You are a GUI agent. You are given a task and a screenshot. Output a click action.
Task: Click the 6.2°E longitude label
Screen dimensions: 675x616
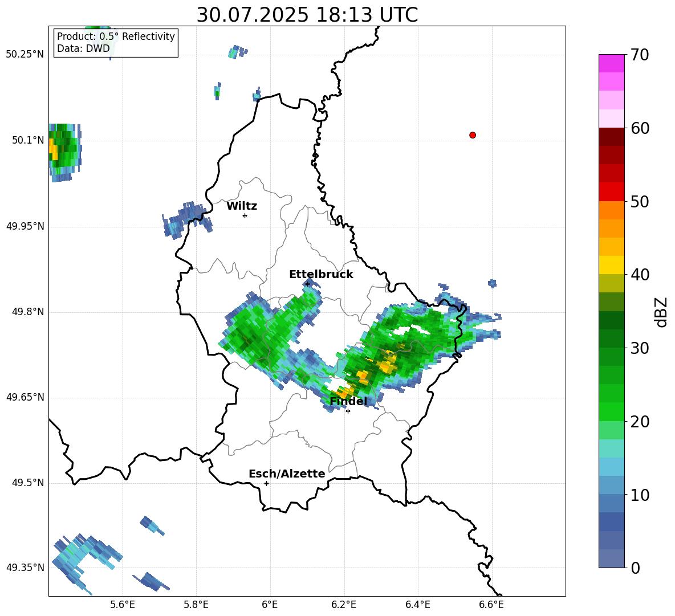click(344, 605)
